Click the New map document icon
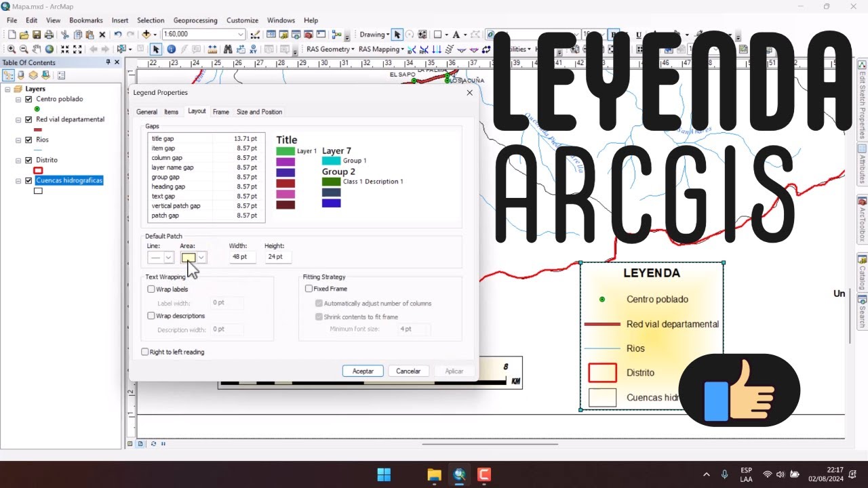868x488 pixels. tap(12, 35)
